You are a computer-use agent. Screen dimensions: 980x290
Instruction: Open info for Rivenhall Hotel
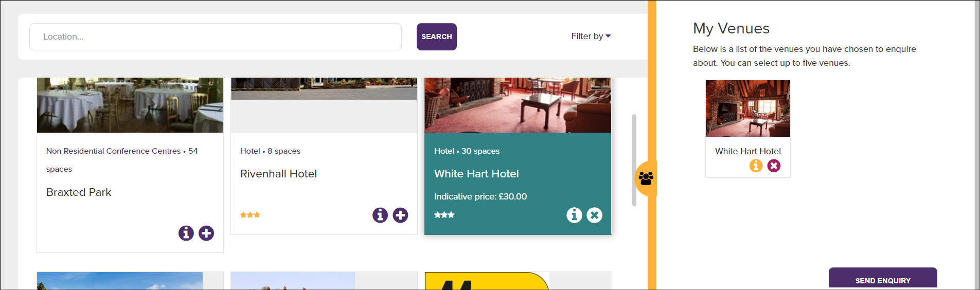tap(380, 215)
